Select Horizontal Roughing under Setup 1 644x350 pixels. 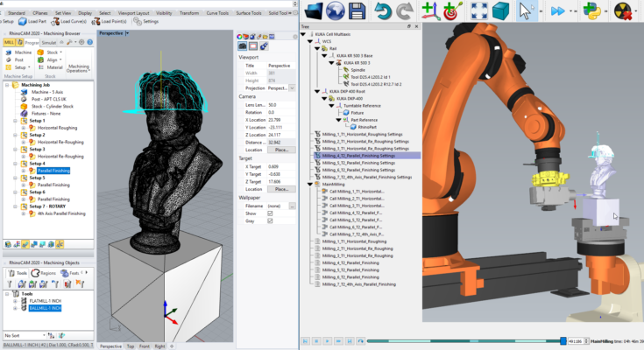(x=57, y=128)
